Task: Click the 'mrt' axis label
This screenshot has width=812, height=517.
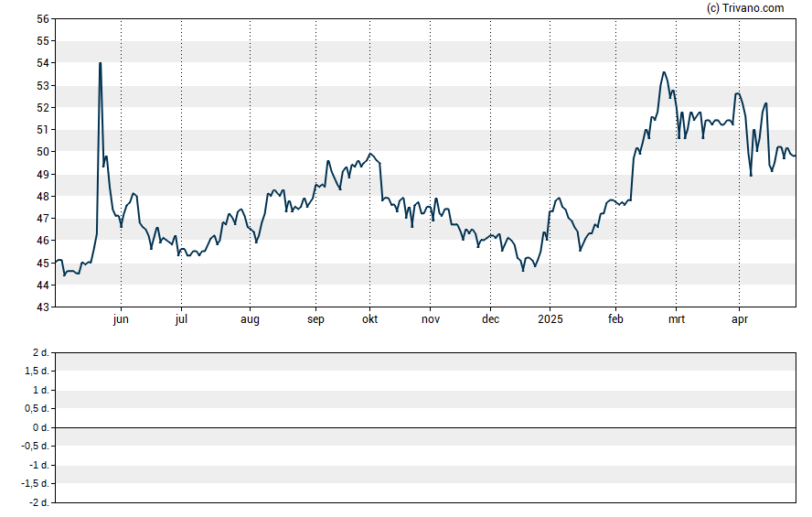Action: point(677,319)
